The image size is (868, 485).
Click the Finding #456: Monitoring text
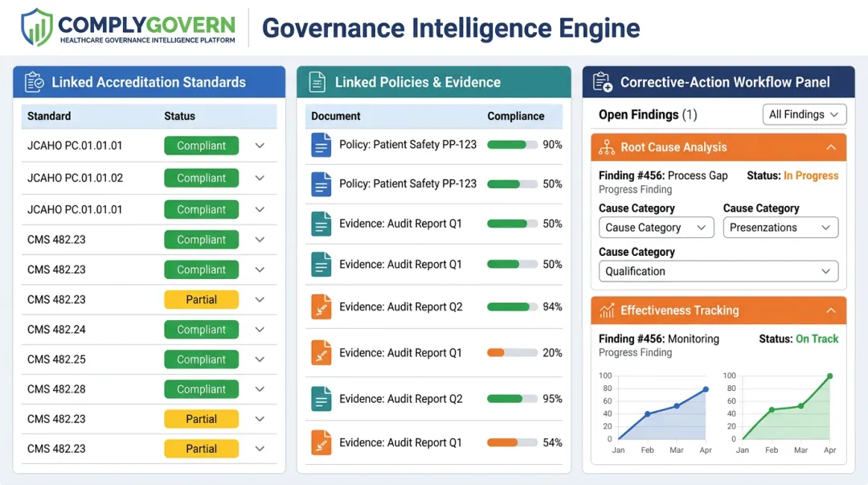point(659,339)
